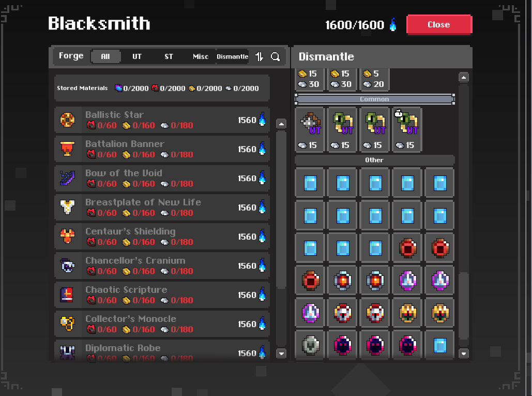This screenshot has height=396, width=532.
Task: Toggle the forge list sort arrows icon
Action: coord(259,56)
